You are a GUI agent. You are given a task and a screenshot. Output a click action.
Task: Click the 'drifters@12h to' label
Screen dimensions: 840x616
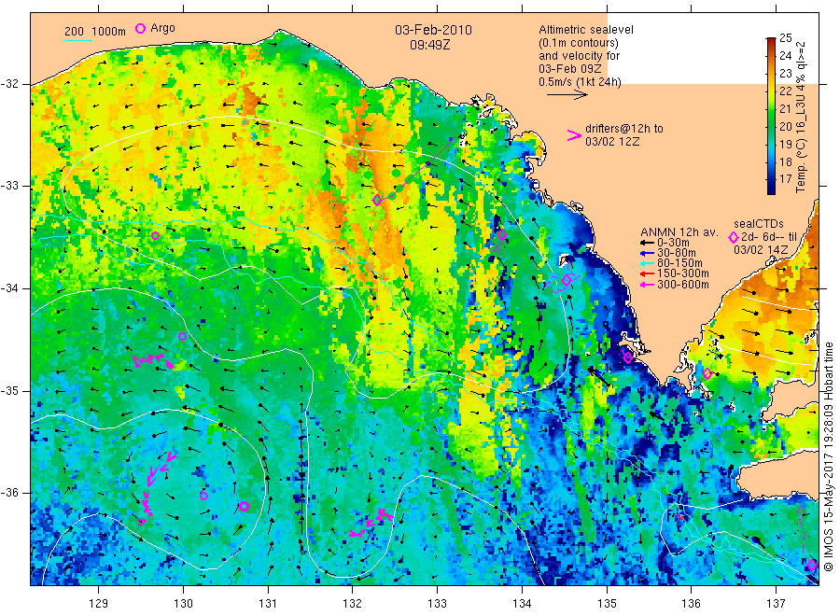pyautogui.click(x=624, y=129)
